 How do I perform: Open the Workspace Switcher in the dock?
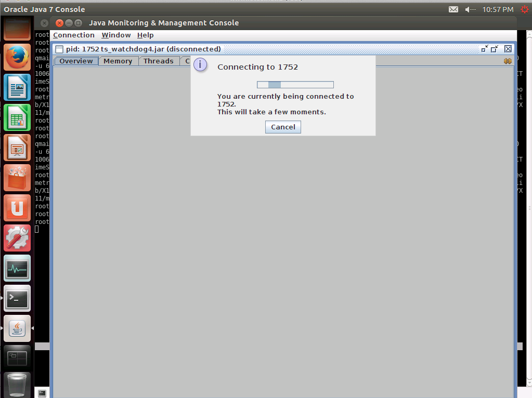click(17, 359)
